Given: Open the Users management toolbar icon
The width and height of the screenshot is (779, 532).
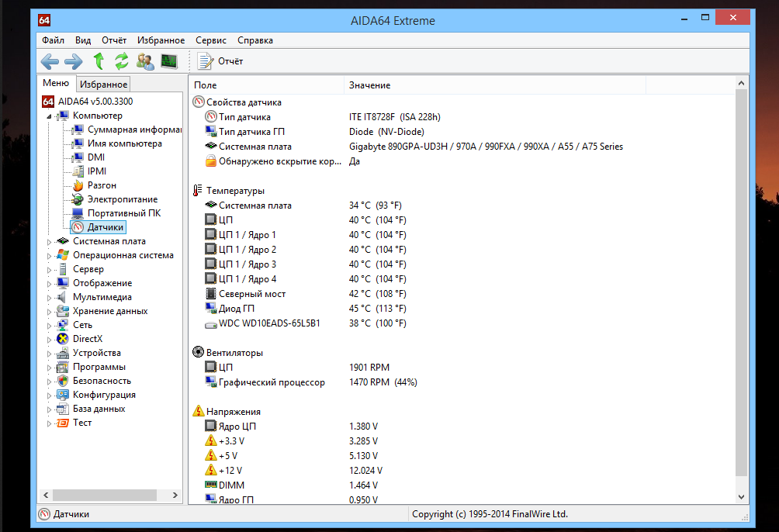Looking at the screenshot, I should [x=145, y=61].
